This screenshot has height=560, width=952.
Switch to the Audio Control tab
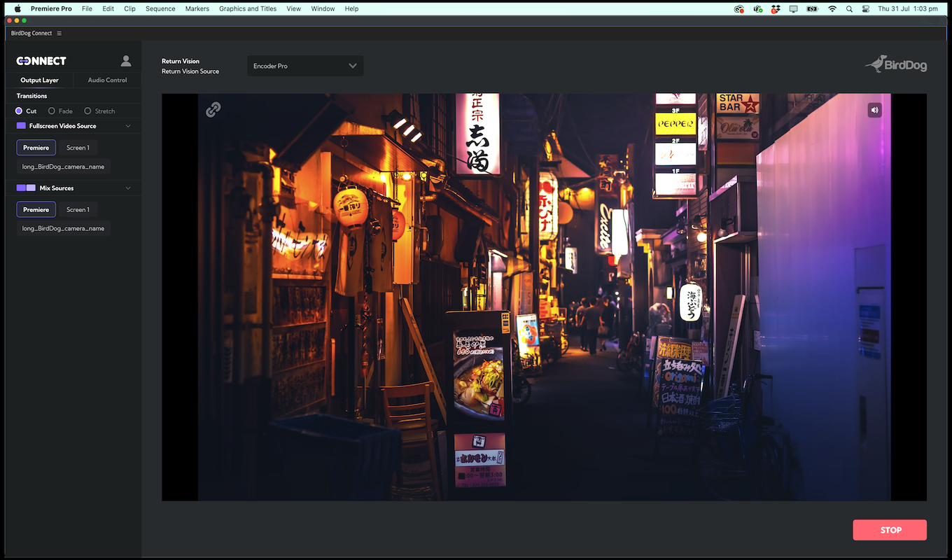[x=107, y=80]
